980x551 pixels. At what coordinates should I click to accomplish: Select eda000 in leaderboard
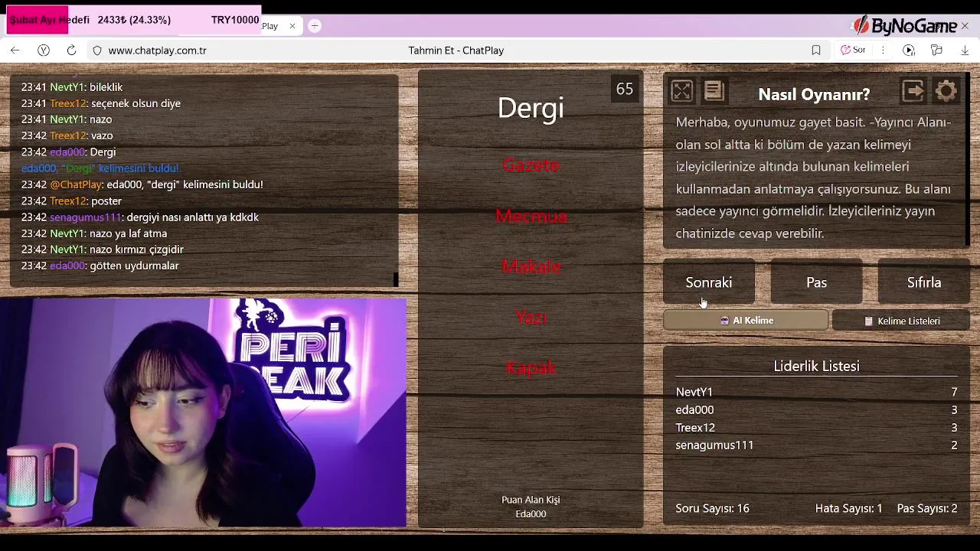(x=694, y=410)
